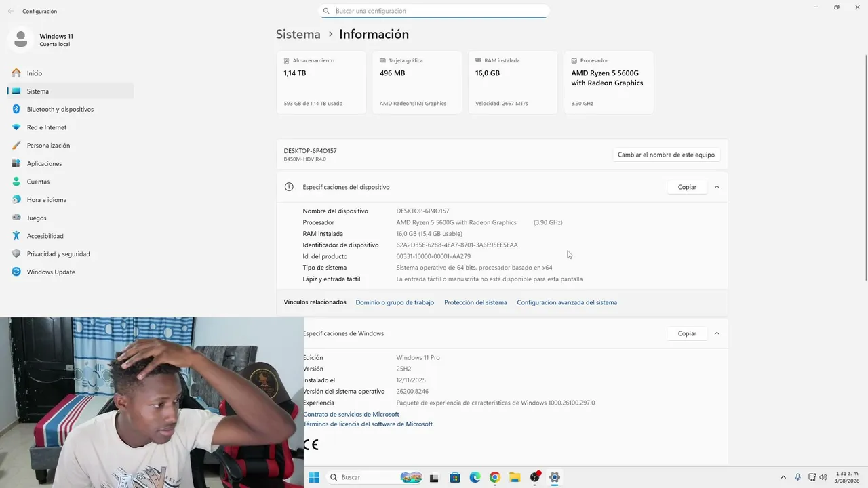This screenshot has height=488, width=868.
Task: Select Sistema in the sidebar
Action: click(71, 91)
